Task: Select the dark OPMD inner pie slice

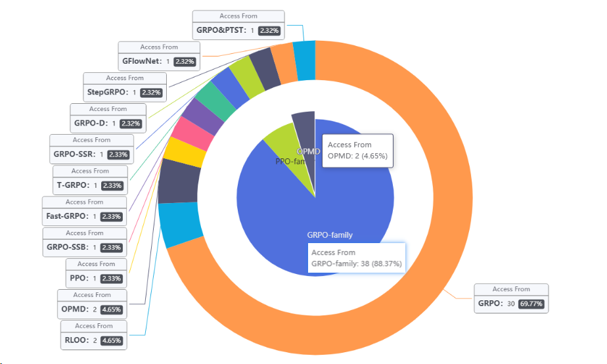Action: coord(303,125)
